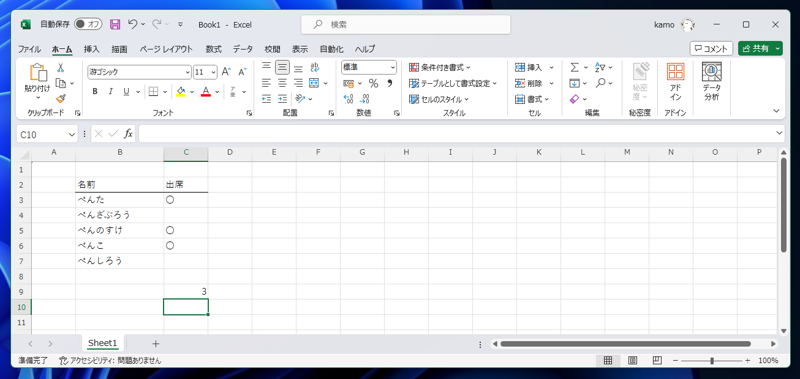Click the Cut scissors icon

click(60, 67)
